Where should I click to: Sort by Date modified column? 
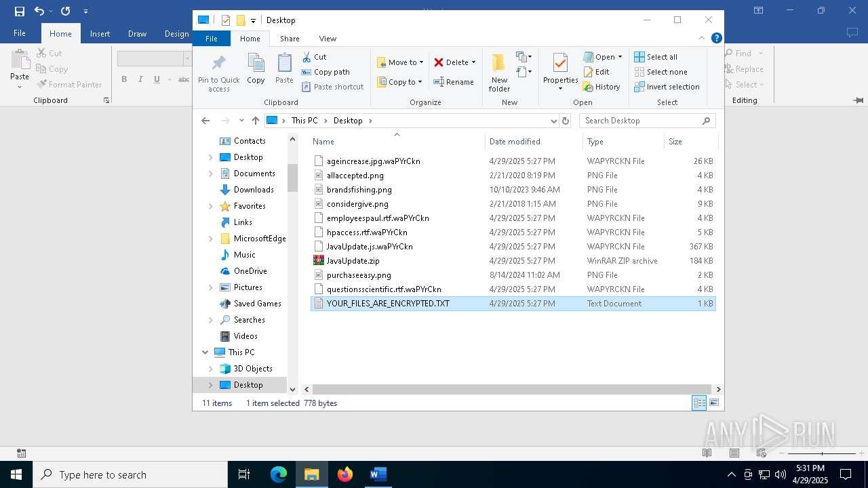point(534,141)
